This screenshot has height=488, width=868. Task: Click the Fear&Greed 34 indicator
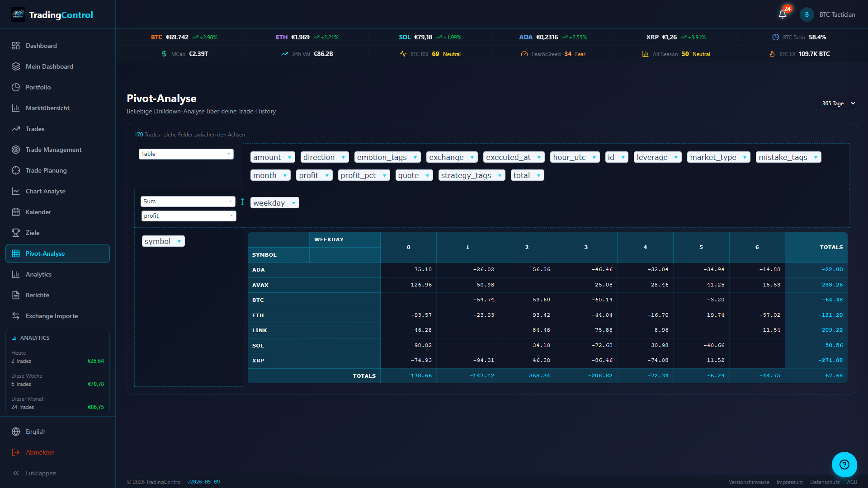[x=553, y=54]
